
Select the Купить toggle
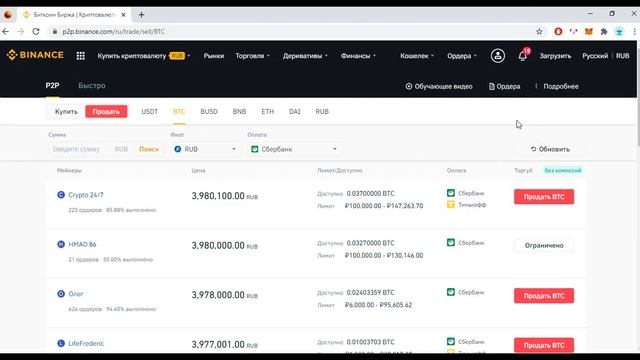(66, 111)
